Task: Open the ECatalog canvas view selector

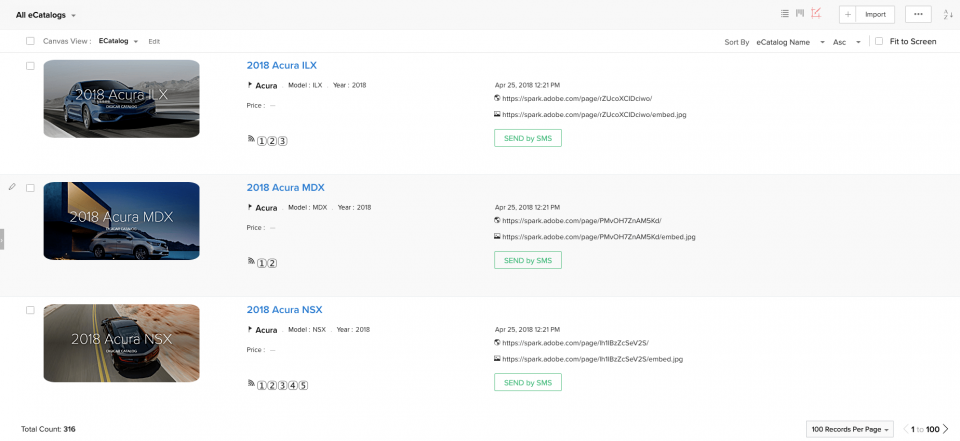Action: point(118,42)
